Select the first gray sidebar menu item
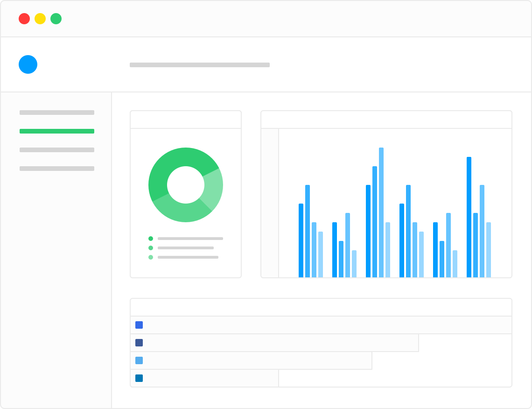 tap(56, 113)
